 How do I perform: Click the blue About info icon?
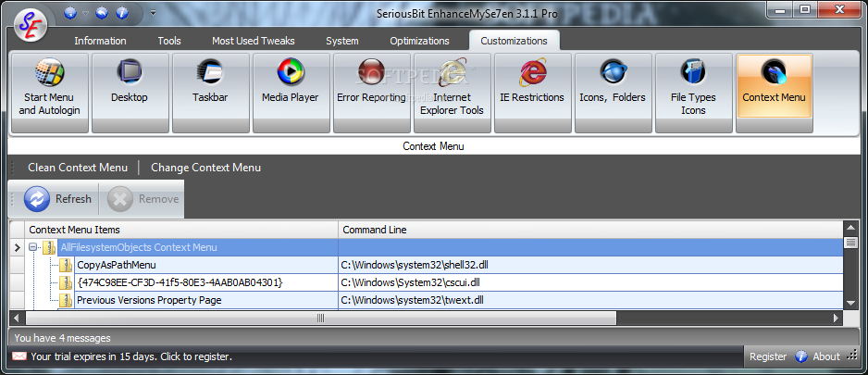tap(801, 356)
